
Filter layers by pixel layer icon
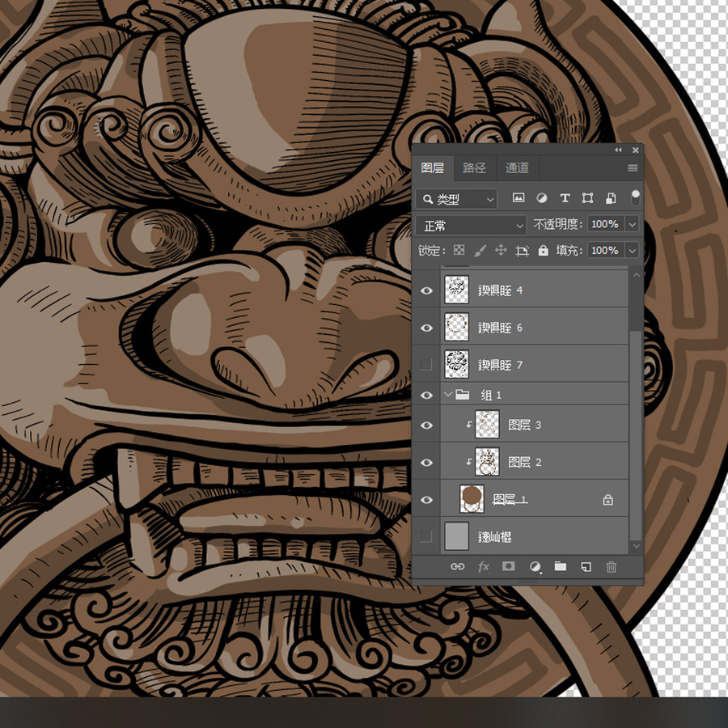(518, 198)
